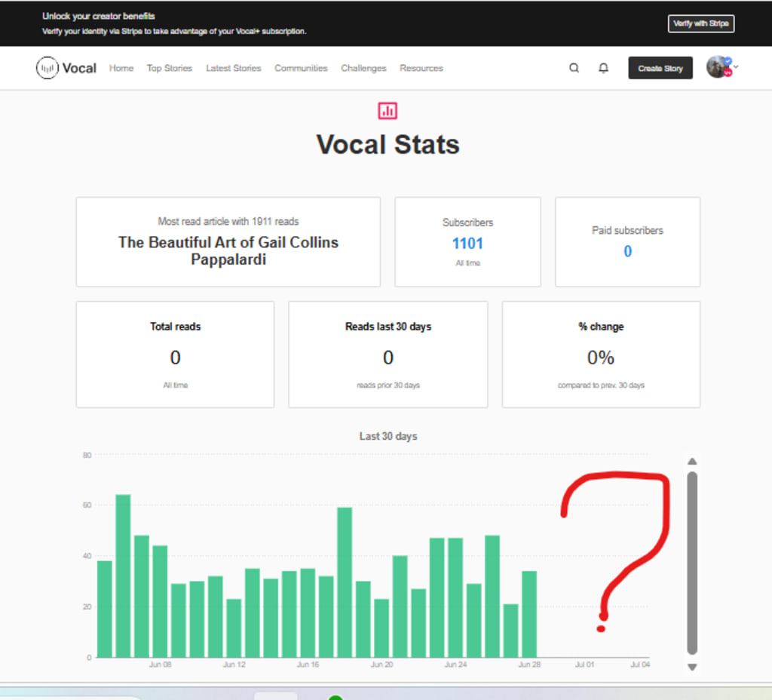Open Challenges in navigation

(x=363, y=68)
